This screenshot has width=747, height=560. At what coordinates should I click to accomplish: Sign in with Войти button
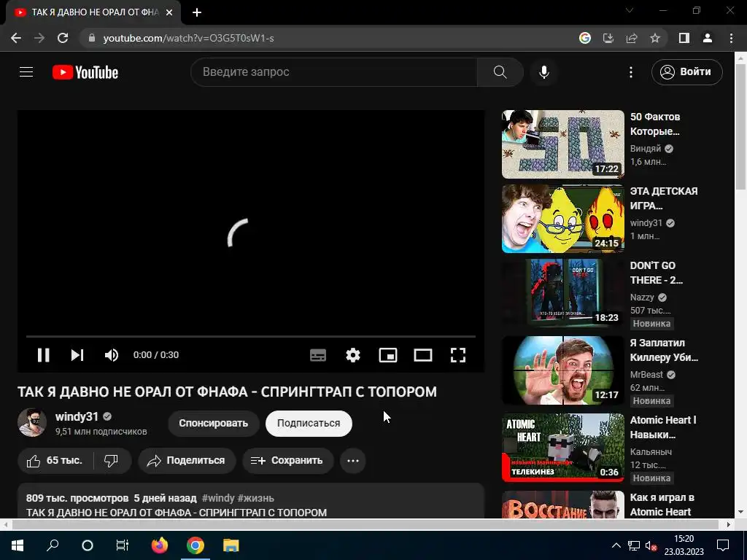tap(686, 72)
